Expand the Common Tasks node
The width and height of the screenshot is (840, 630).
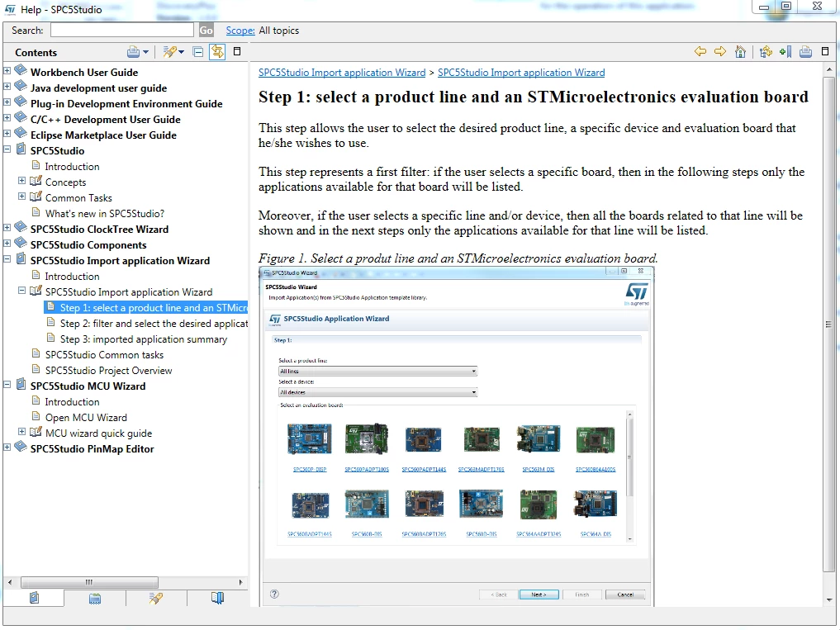(x=22, y=196)
